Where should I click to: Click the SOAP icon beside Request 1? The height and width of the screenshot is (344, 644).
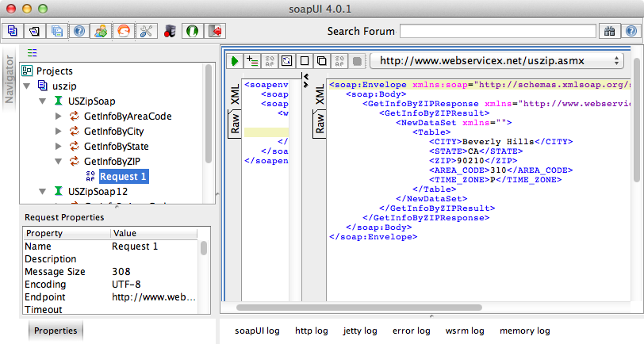click(x=90, y=177)
